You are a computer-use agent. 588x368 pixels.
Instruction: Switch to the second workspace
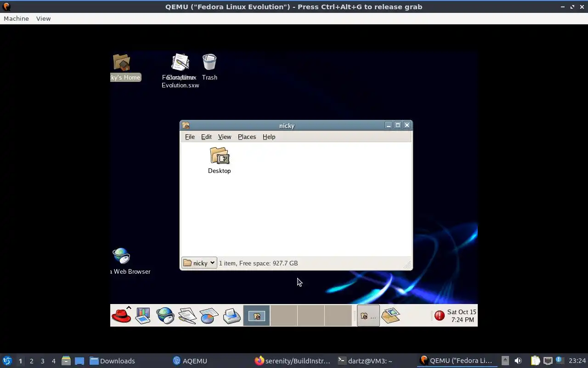pyautogui.click(x=283, y=316)
